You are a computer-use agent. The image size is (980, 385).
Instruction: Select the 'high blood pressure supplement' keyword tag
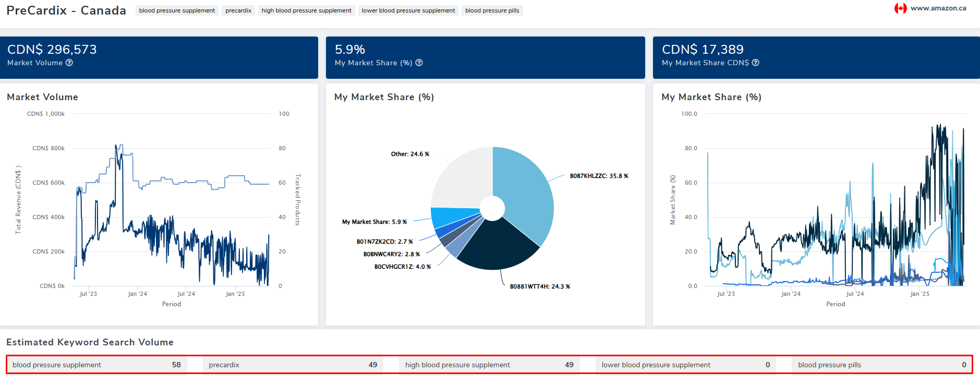[x=307, y=10]
